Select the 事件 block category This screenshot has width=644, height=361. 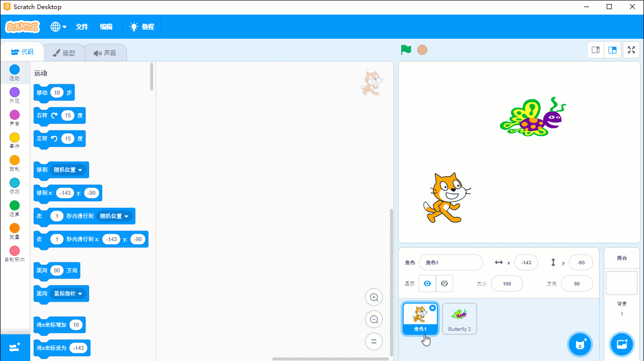point(15,140)
